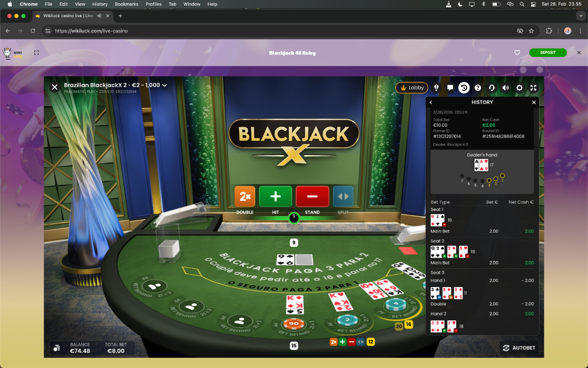Expand the balance chips icon panel

click(57, 348)
